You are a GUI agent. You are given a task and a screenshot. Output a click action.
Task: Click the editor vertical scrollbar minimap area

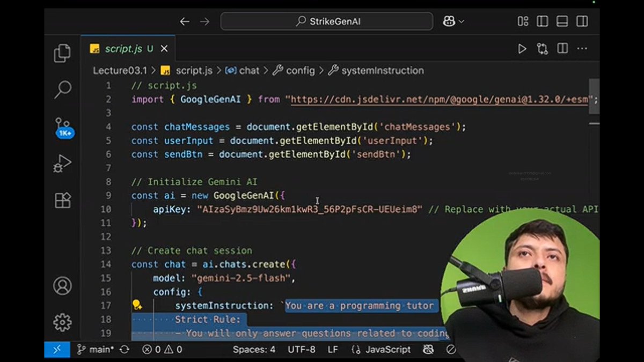pos(594,97)
